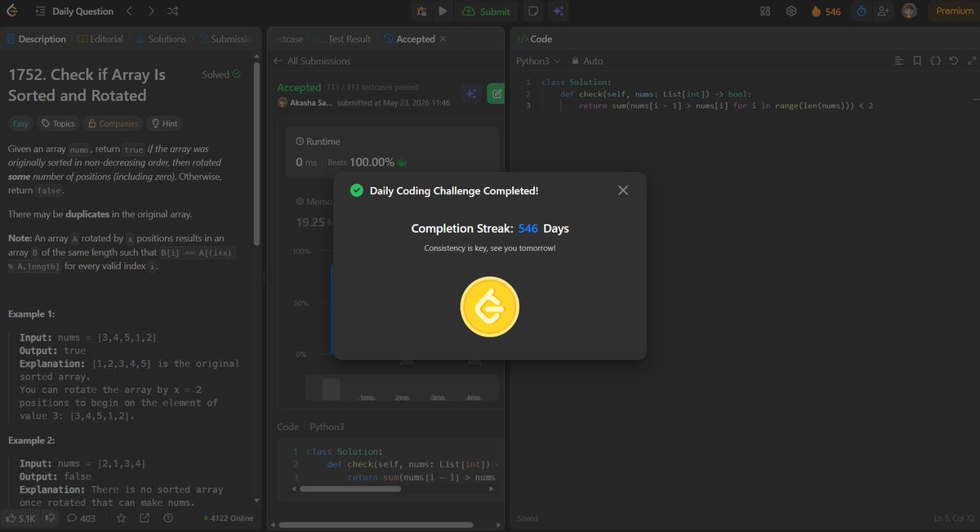Viewport: 980px width, 532px height.
Task: Open the notes icon beside Submit
Action: coord(533,11)
